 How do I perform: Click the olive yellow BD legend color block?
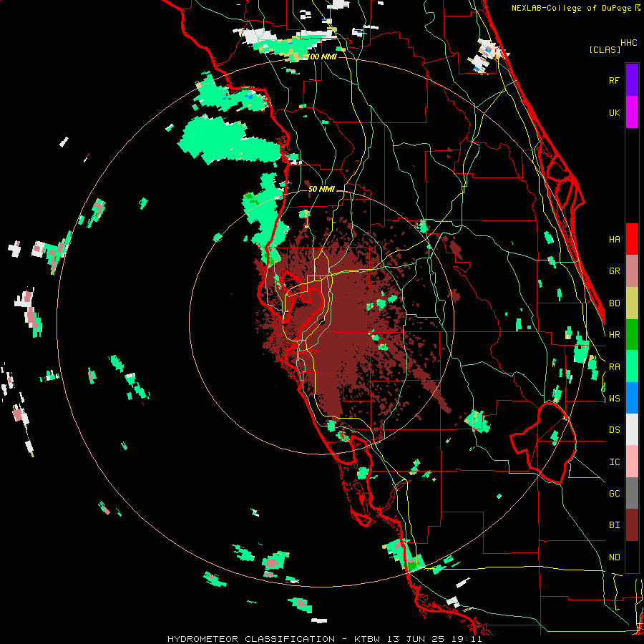coord(632,303)
